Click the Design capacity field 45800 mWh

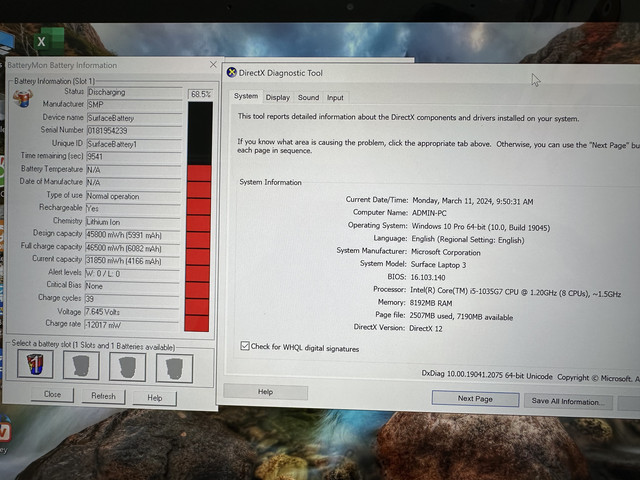133,236
